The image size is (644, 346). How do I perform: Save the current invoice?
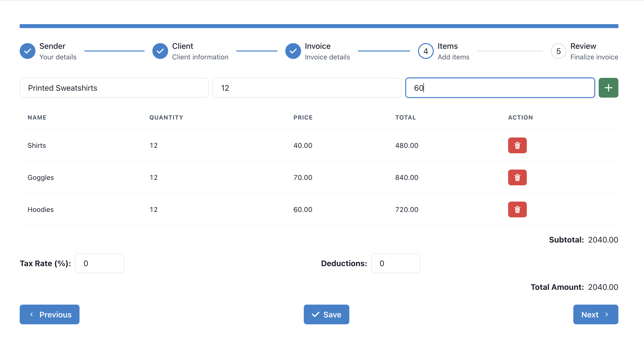click(326, 314)
